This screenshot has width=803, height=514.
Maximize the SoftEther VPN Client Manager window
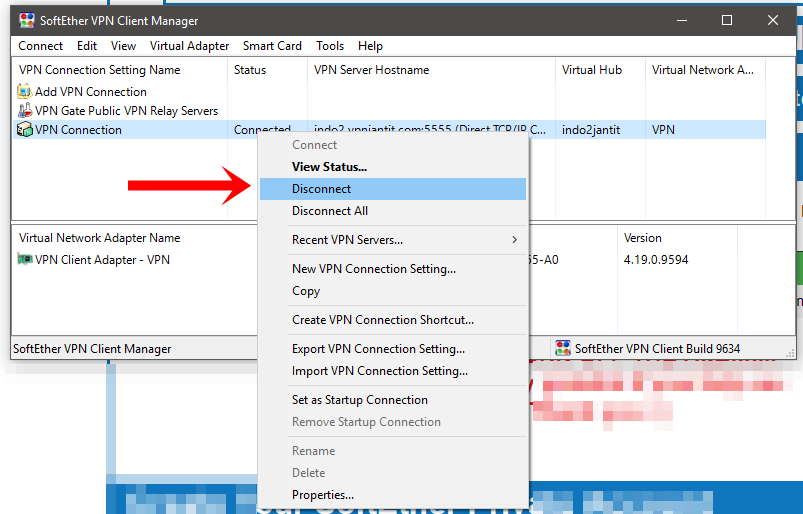pos(727,20)
